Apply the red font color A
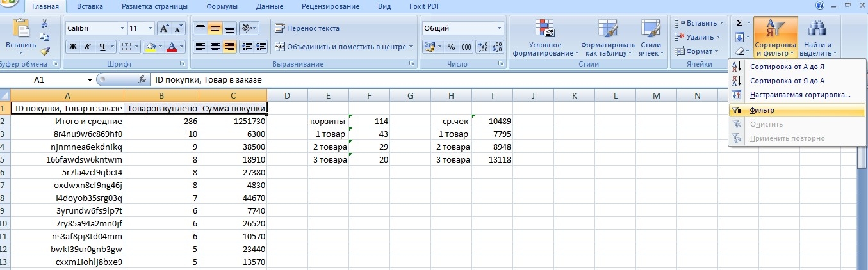Viewport: 868px width, 270px height. 172,47
